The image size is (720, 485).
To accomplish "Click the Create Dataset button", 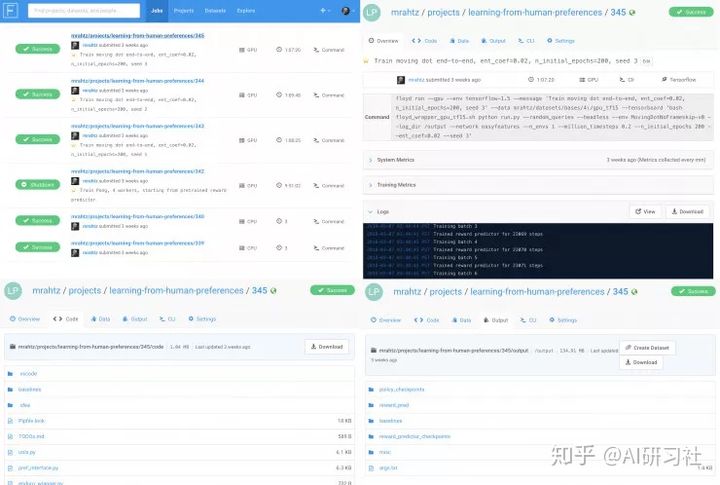I will [647, 348].
